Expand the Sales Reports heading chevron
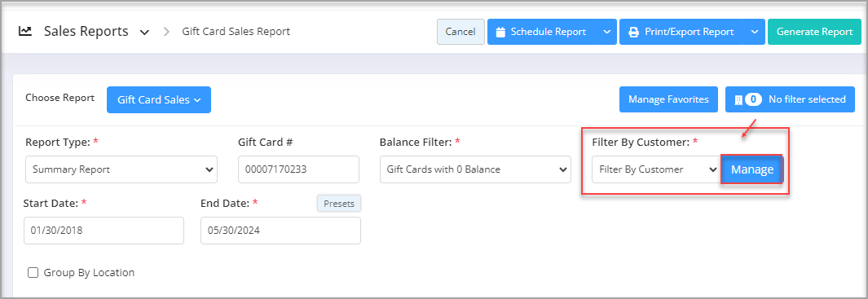Screen dimensions: 868x299 [x=144, y=33]
